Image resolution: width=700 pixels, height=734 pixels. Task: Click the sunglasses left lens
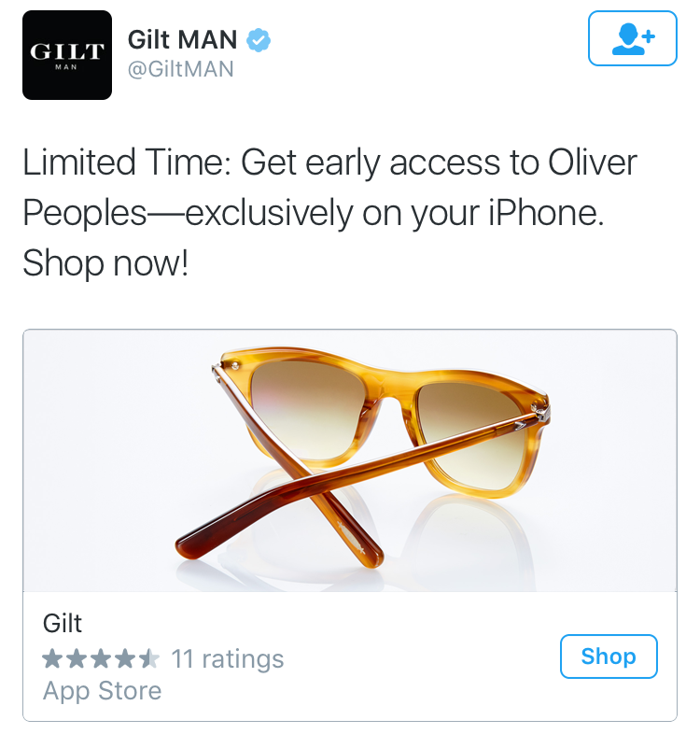click(x=308, y=407)
